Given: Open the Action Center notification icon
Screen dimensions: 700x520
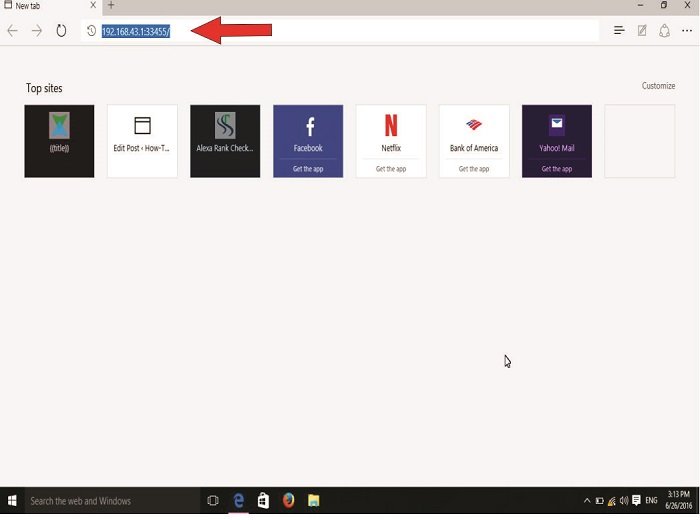Looking at the screenshot, I should pyautogui.click(x=637, y=500).
